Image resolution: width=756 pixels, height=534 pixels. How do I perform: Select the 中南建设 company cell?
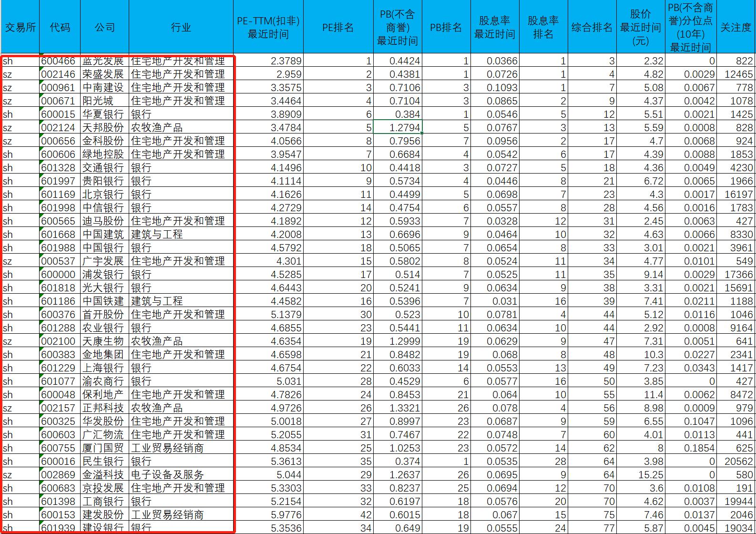pyautogui.click(x=105, y=87)
